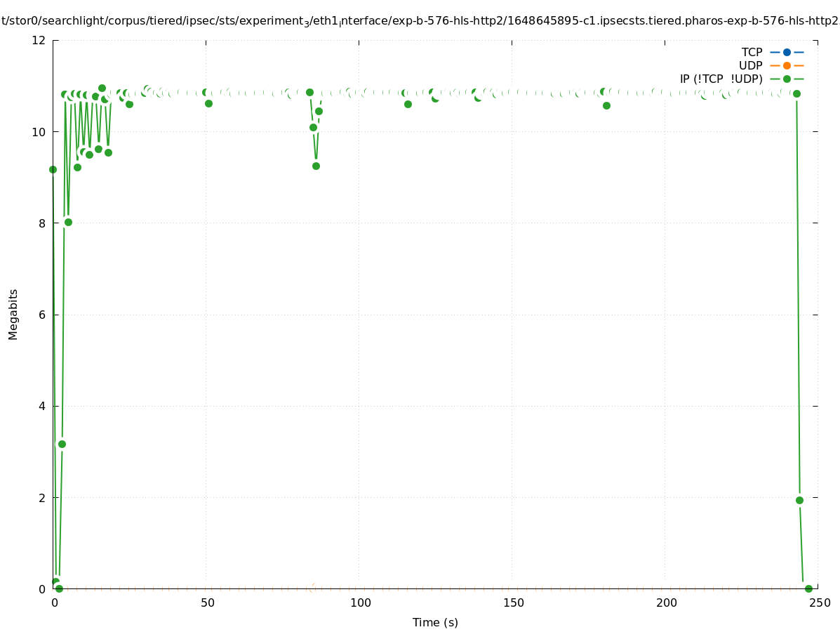
Task: Select the lowest dip point near 85 seconds
Action: tap(316, 166)
